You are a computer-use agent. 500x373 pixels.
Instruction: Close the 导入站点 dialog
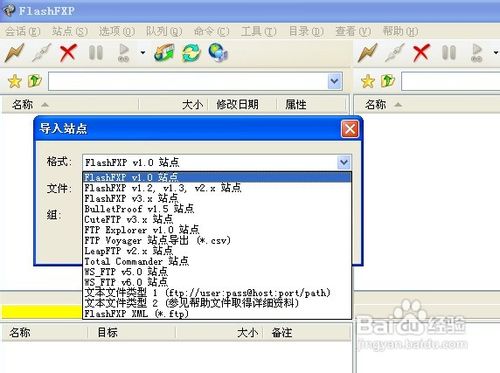pyautogui.click(x=350, y=129)
